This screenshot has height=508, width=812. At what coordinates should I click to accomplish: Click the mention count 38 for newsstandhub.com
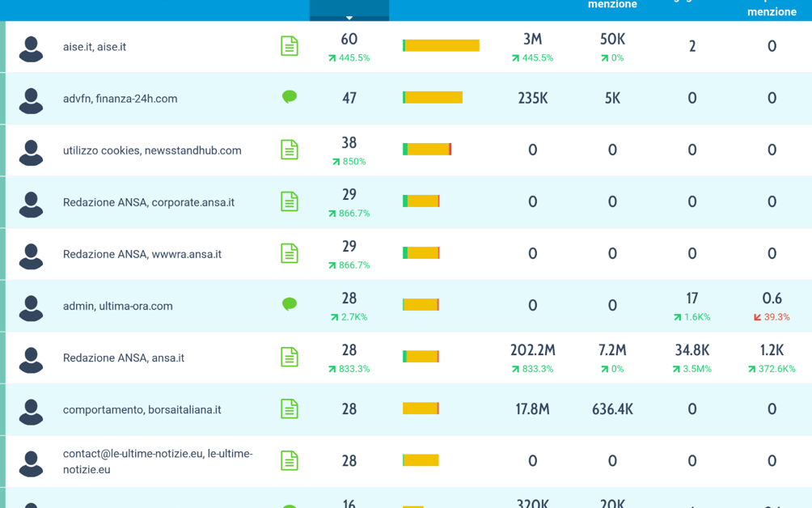[x=349, y=143]
